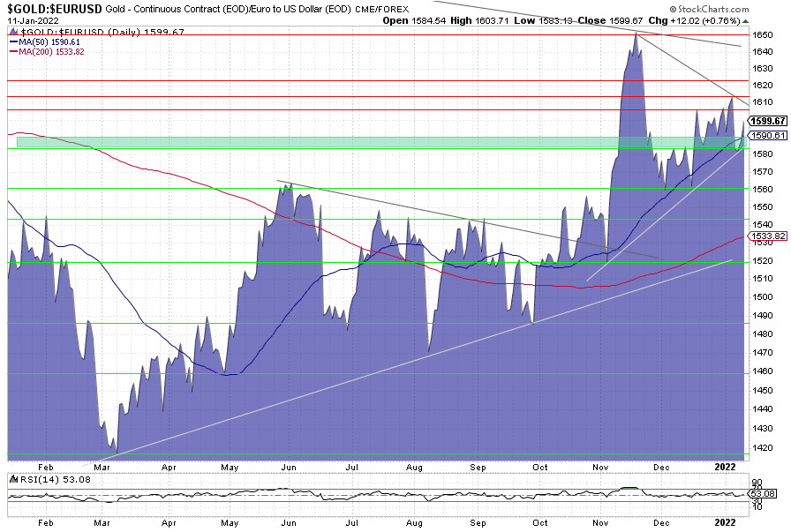Screen dimensions: 791x532
Task: Click the green shaded support zone band
Action: [265, 142]
